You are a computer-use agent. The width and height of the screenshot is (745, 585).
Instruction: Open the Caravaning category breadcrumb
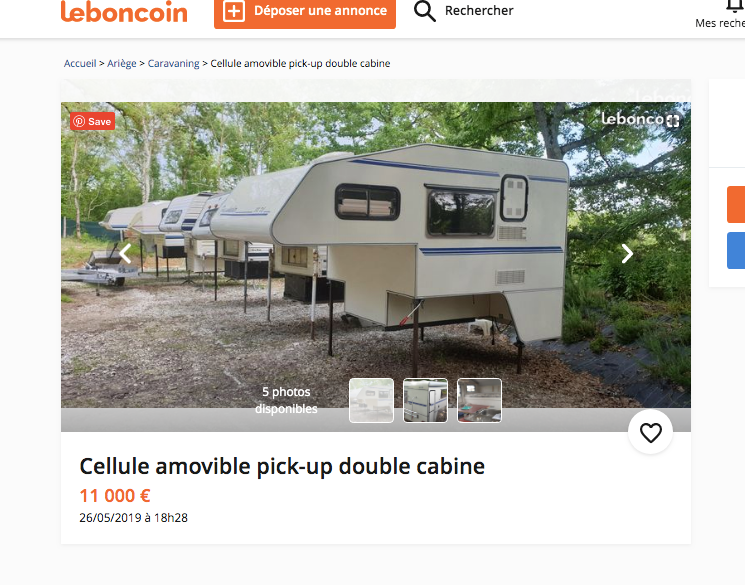pos(173,63)
